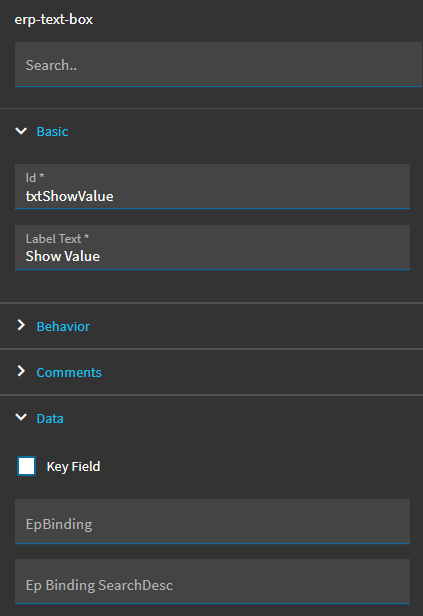
Task: Expand the Comments section chevron
Action: (21, 371)
